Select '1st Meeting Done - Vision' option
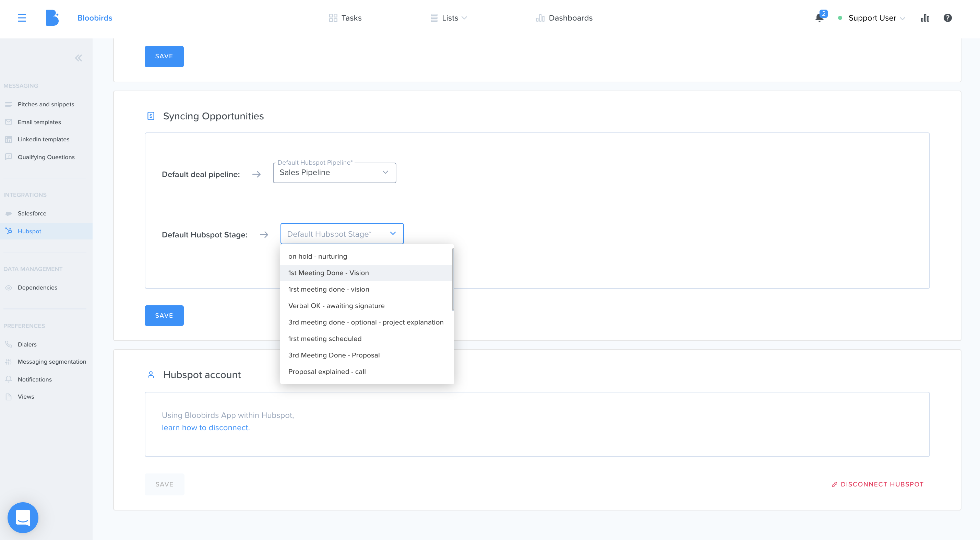This screenshot has width=980, height=540. [x=366, y=273]
